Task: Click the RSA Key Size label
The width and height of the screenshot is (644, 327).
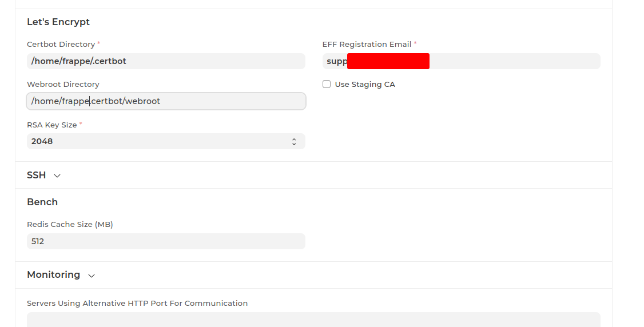Action: [x=51, y=125]
